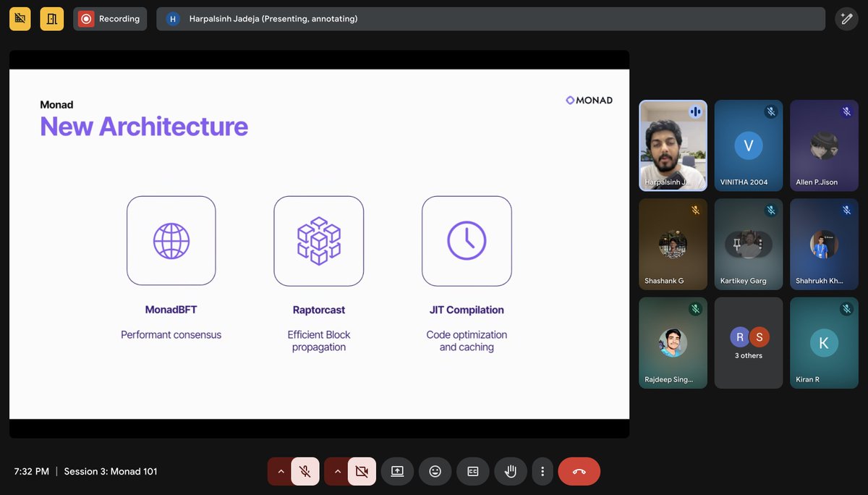Viewport: 868px width, 495px height.
Task: Open the annotation pen tool
Action: [846, 19]
